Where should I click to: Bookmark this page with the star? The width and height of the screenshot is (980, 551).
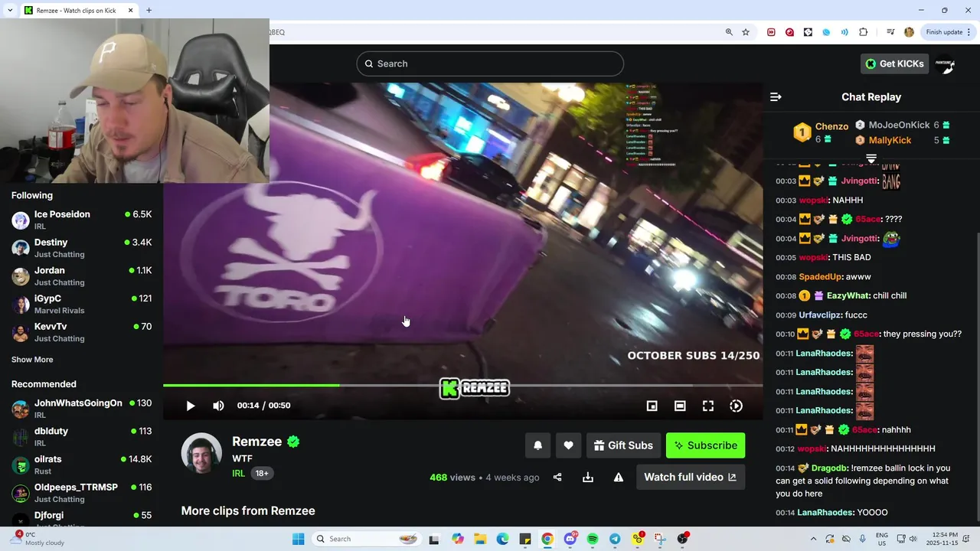point(746,32)
